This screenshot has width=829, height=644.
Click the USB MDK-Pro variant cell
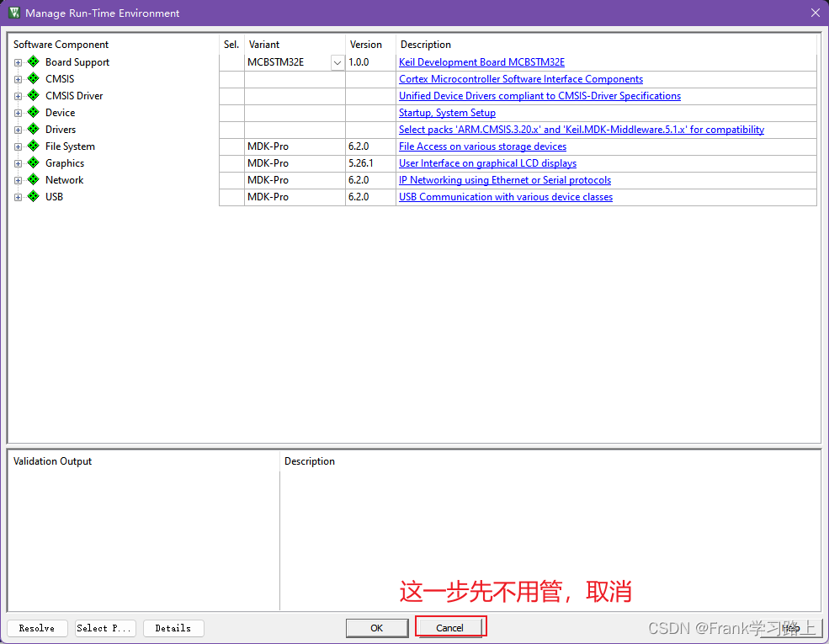(295, 197)
